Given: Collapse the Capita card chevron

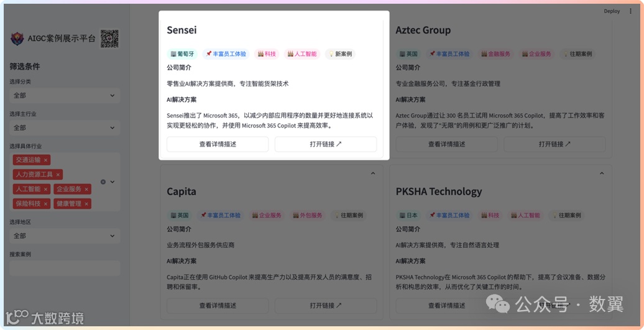Looking at the screenshot, I should pos(373,173).
